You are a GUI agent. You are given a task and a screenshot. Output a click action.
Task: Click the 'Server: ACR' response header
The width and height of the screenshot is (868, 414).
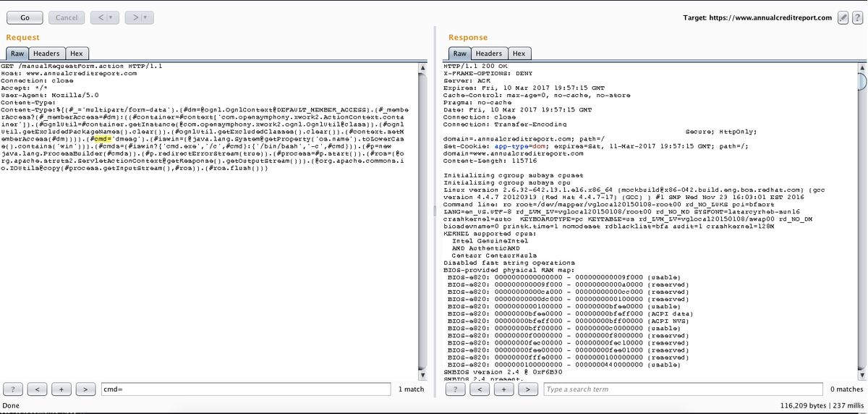click(467, 80)
